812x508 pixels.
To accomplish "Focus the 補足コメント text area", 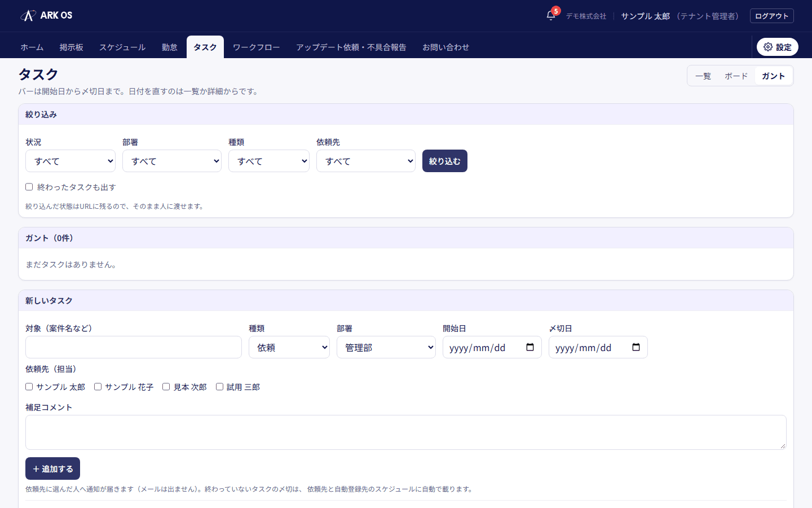I will (x=406, y=432).
